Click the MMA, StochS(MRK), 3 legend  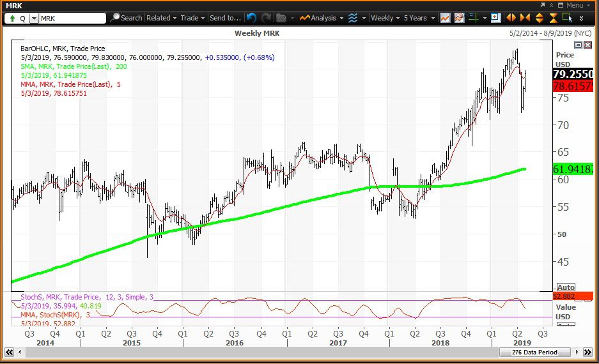[56, 315]
